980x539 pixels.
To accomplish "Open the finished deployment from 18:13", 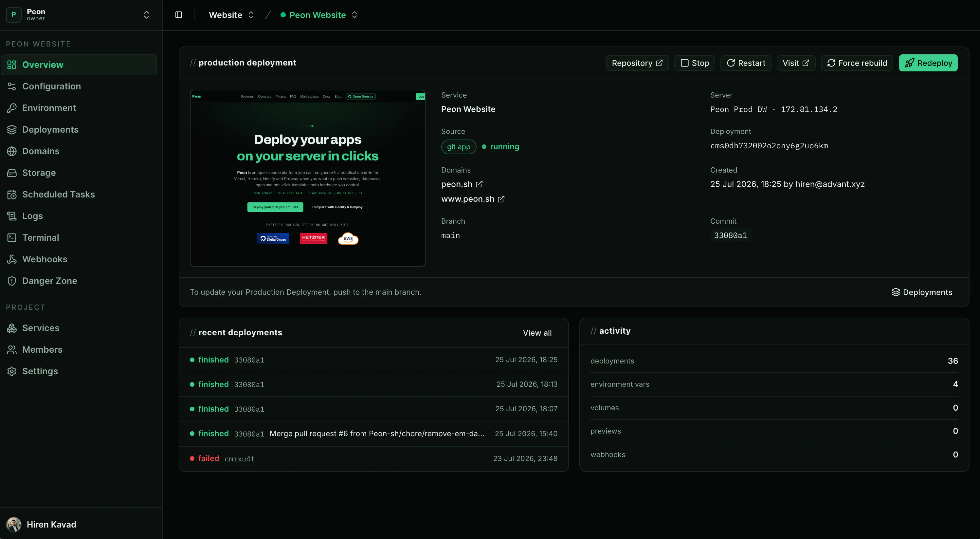I will 373,384.
